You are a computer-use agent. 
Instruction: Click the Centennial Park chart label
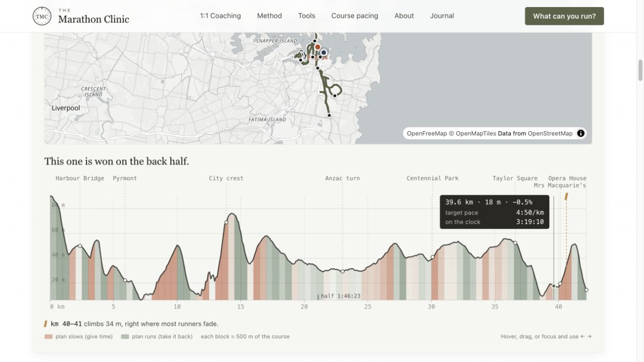(433, 178)
